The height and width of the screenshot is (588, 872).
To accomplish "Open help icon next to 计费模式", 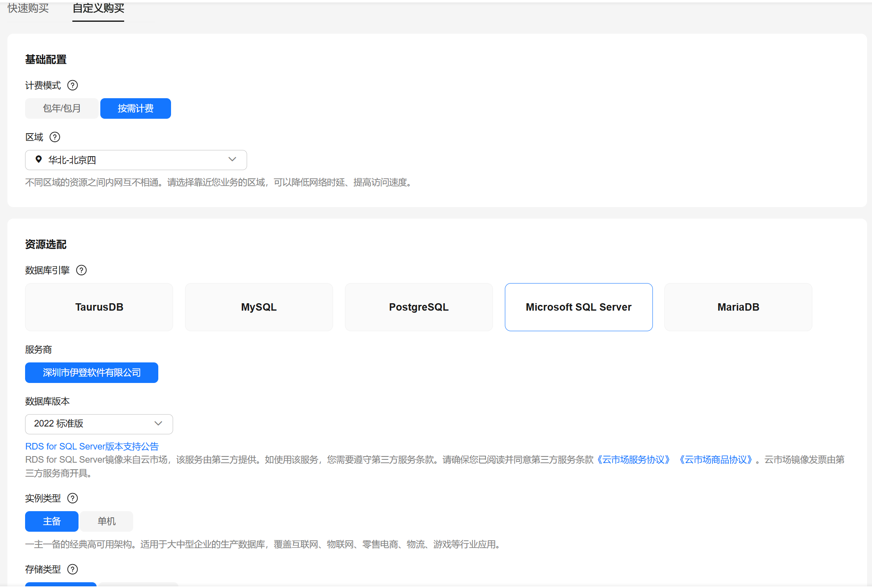I will tap(72, 85).
